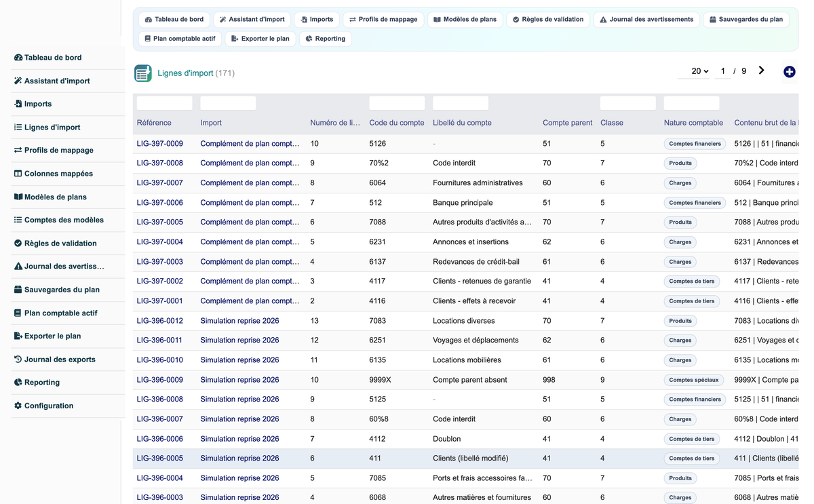Sort by Nature comptable column header

[693, 123]
